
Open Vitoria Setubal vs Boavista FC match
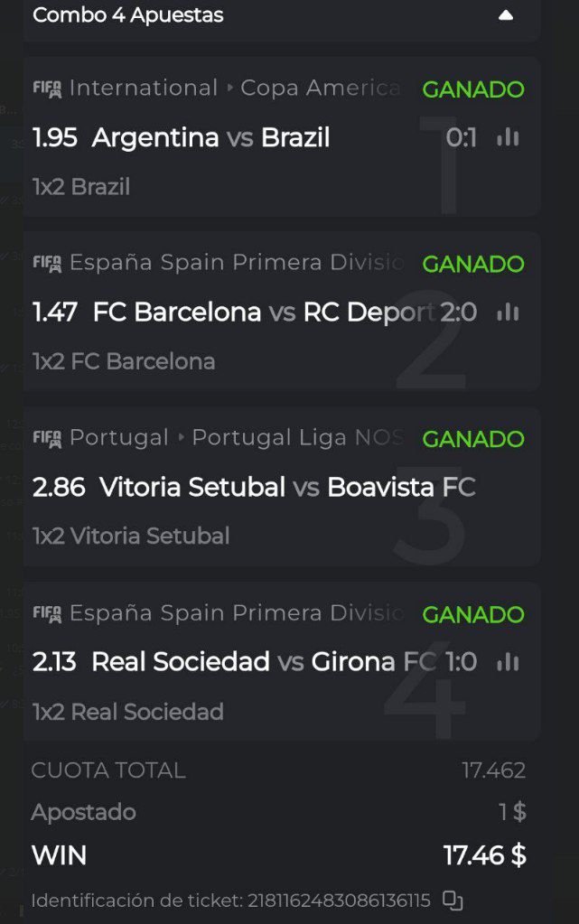286,488
